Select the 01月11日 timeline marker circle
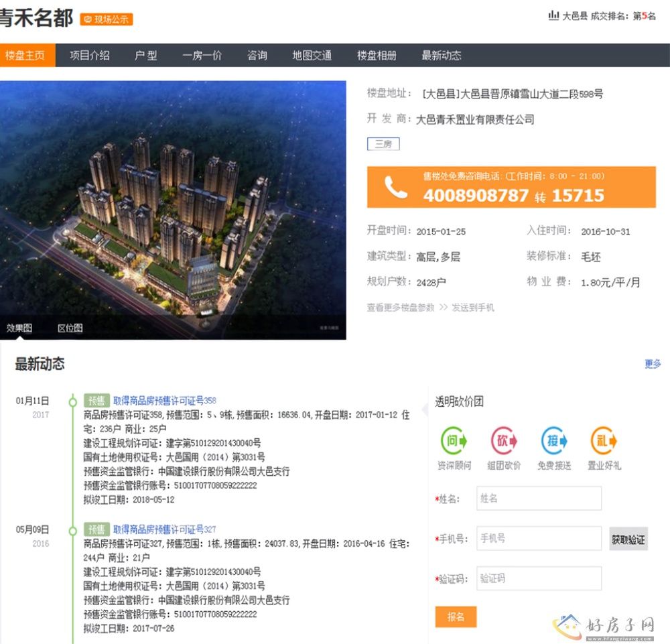Image resolution: width=670 pixels, height=644 pixels. tap(73, 401)
